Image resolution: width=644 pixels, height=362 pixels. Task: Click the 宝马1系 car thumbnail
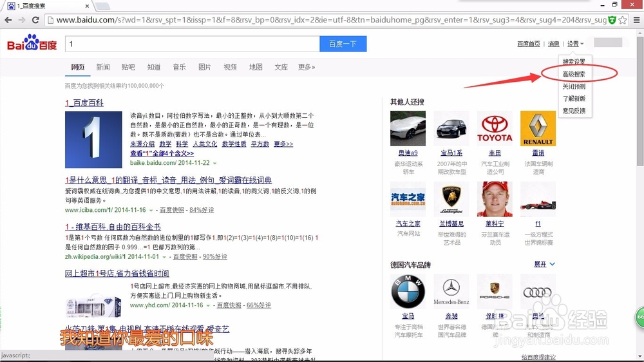tap(451, 128)
